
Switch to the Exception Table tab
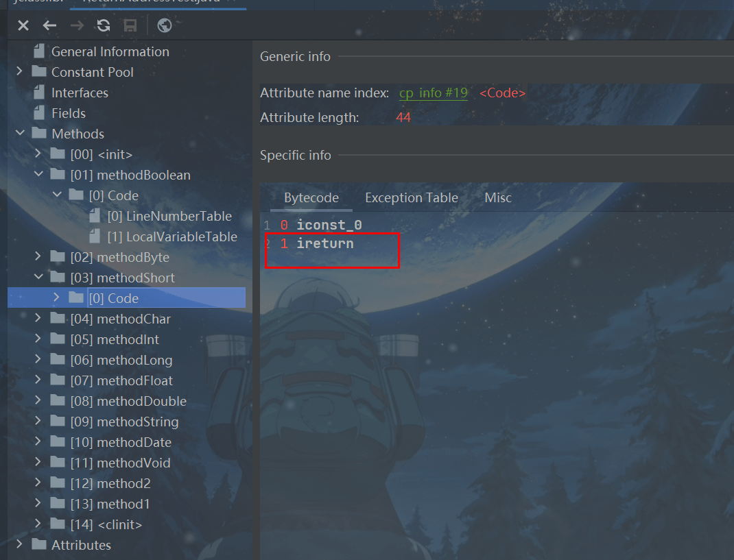[411, 197]
